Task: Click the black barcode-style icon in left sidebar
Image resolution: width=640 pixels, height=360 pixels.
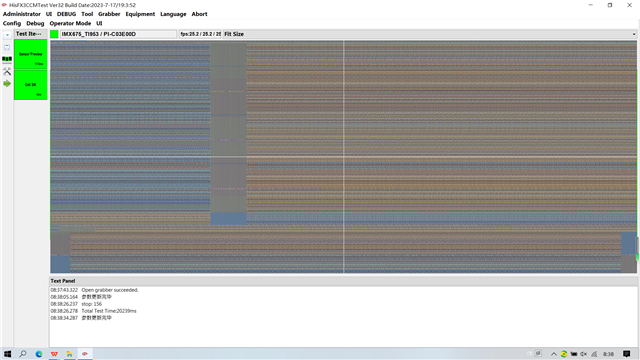Action: (x=7, y=59)
